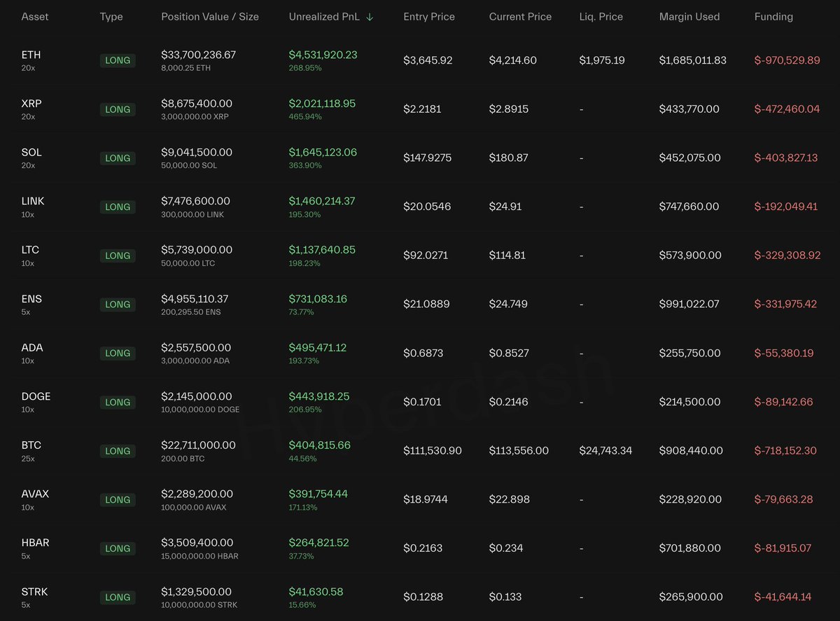Click the Entry Price column header
Image resolution: width=840 pixels, height=621 pixels.
click(x=428, y=17)
